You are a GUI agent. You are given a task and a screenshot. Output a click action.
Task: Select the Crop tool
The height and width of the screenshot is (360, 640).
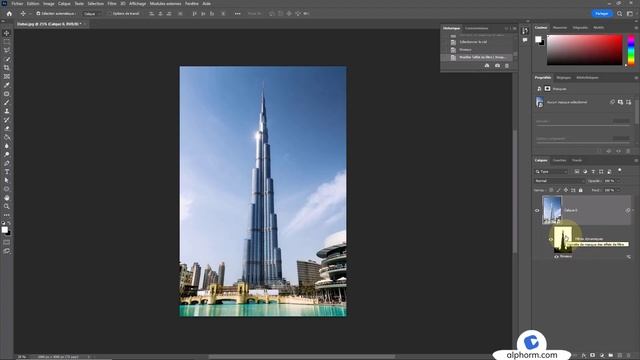click(7, 67)
